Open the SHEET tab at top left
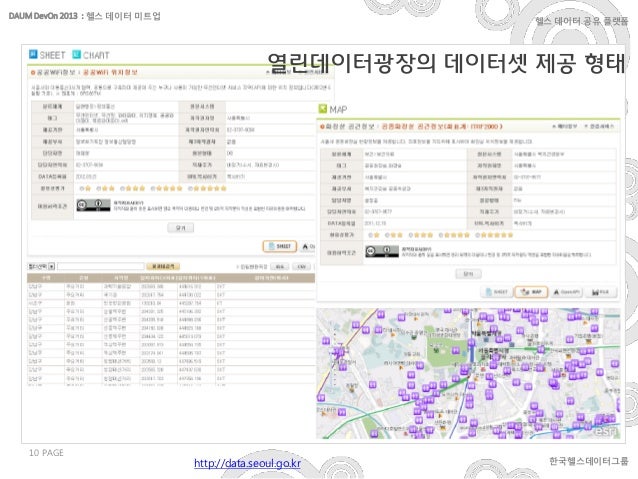 [x=48, y=56]
